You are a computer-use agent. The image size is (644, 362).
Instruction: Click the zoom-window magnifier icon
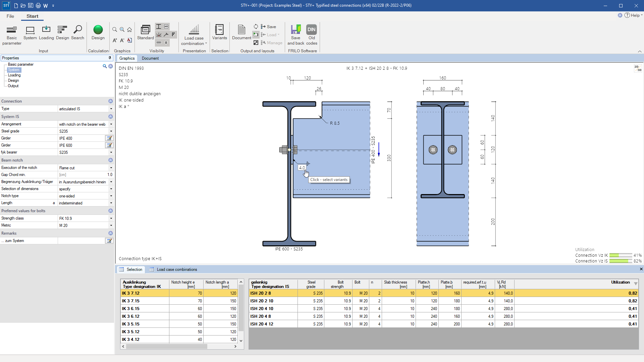click(x=122, y=29)
